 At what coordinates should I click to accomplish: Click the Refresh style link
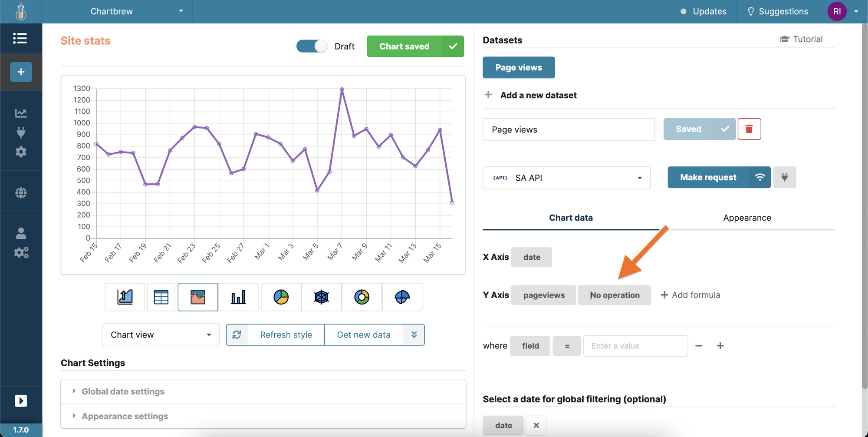(x=286, y=334)
